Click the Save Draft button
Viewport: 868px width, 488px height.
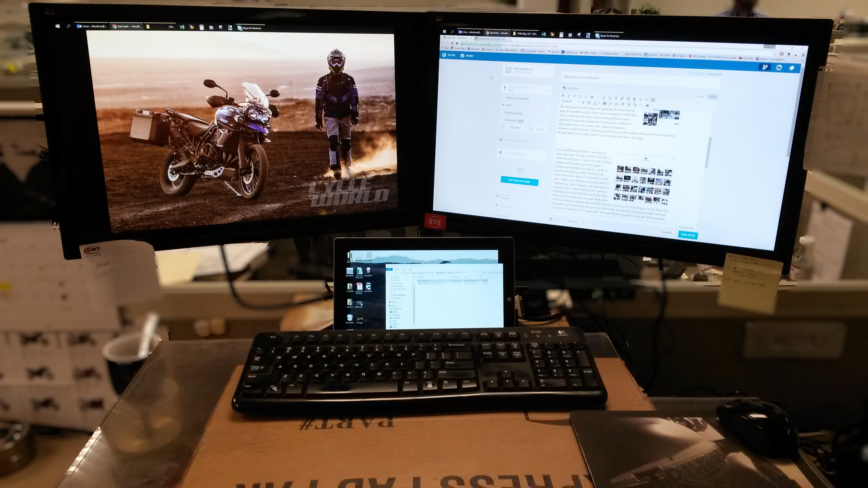tap(688, 235)
